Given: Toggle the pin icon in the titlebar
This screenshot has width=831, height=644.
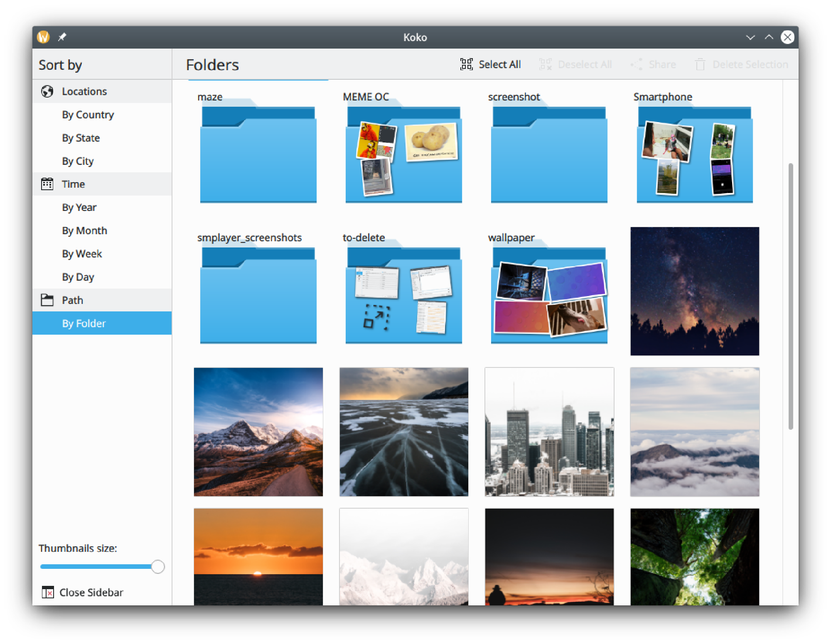Looking at the screenshot, I should 62,37.
